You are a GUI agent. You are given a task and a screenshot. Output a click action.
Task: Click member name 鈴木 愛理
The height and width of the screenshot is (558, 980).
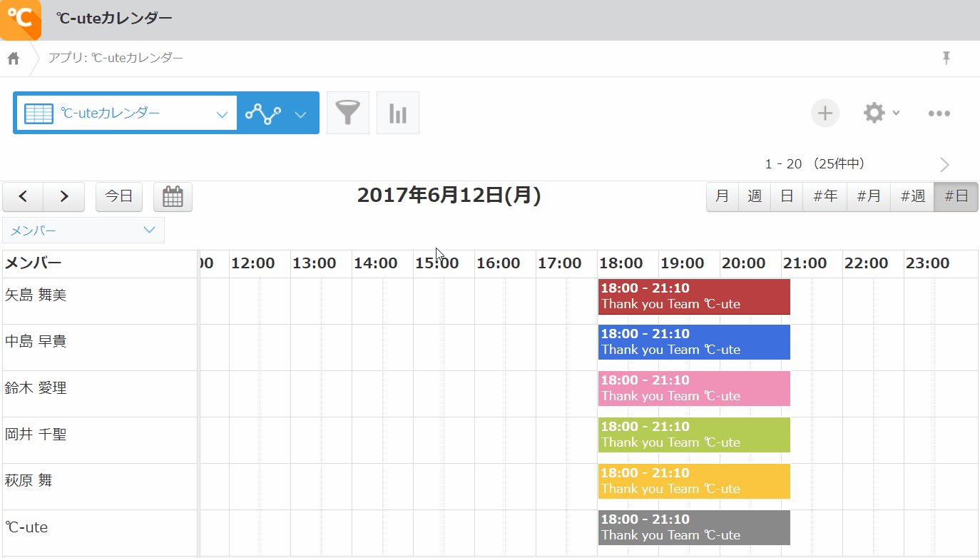click(x=36, y=387)
